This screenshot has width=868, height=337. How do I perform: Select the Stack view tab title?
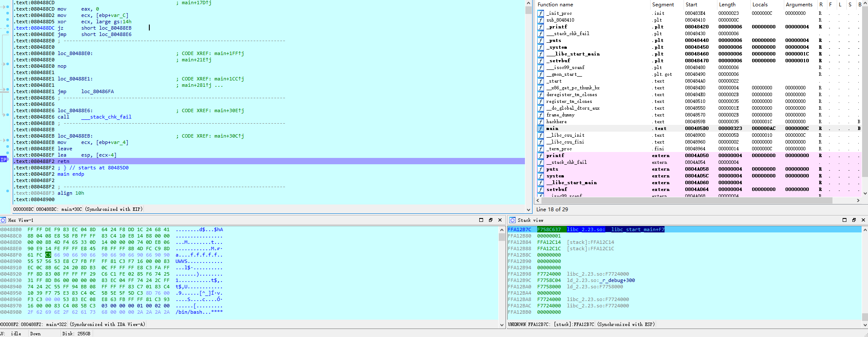click(x=530, y=220)
